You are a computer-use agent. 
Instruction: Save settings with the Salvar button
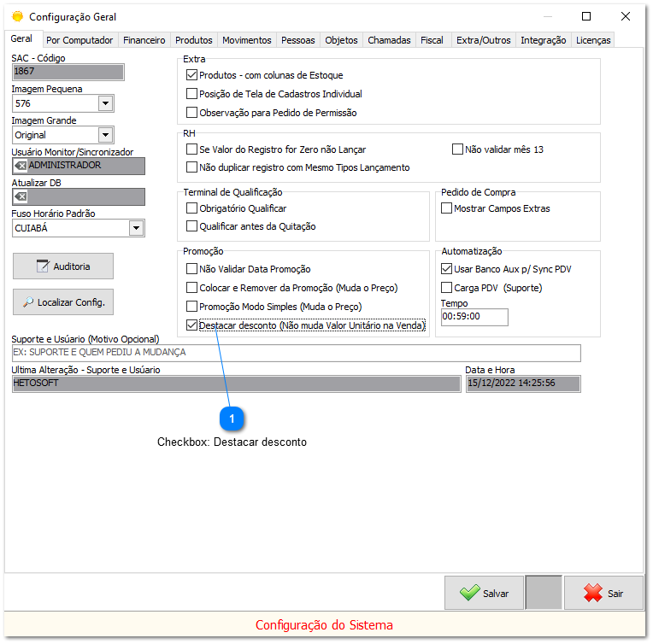(484, 593)
